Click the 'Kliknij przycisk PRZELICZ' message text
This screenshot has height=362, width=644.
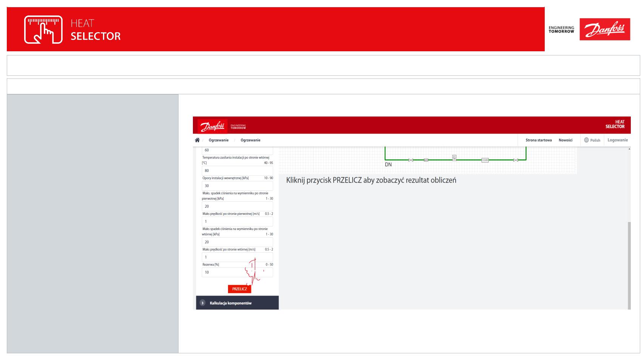(x=371, y=180)
